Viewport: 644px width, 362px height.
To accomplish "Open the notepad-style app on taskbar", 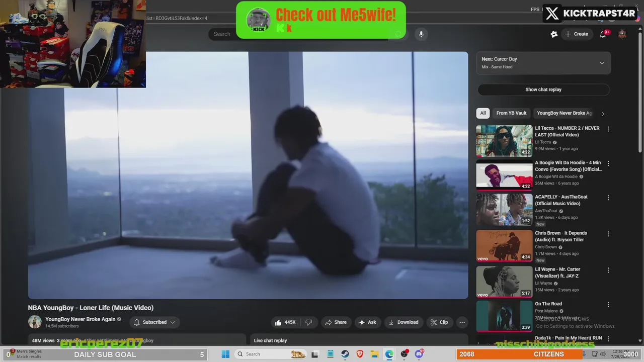I will tap(330, 354).
